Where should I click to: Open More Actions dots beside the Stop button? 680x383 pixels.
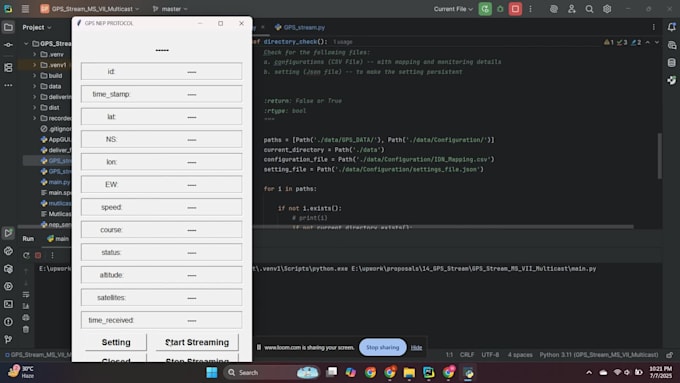tap(530, 9)
